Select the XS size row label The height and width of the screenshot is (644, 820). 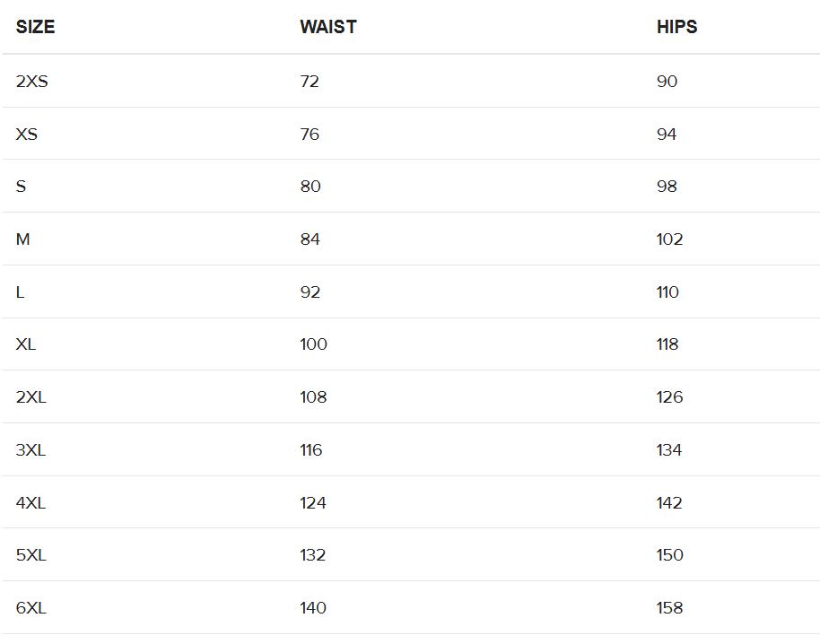27,135
